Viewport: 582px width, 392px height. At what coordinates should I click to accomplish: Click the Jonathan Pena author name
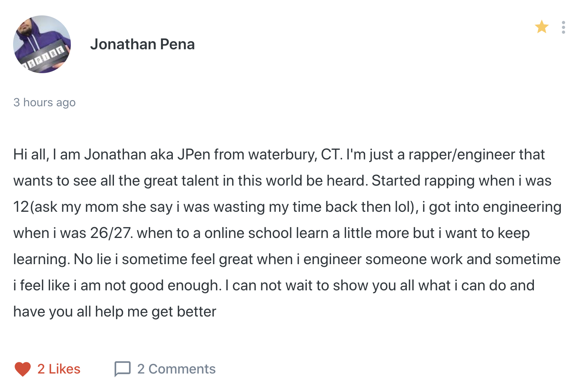tap(142, 44)
